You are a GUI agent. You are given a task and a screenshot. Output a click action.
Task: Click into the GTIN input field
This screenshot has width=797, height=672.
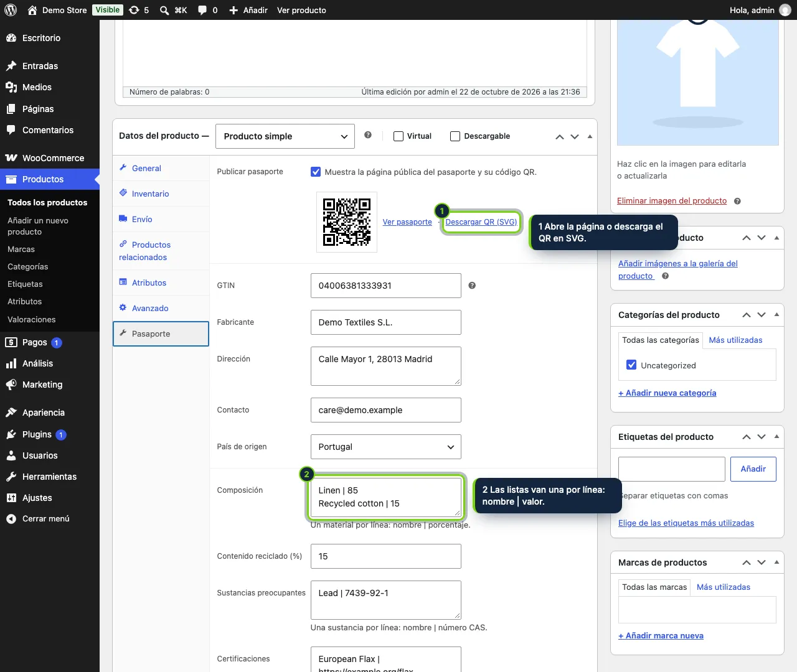pyautogui.click(x=386, y=286)
